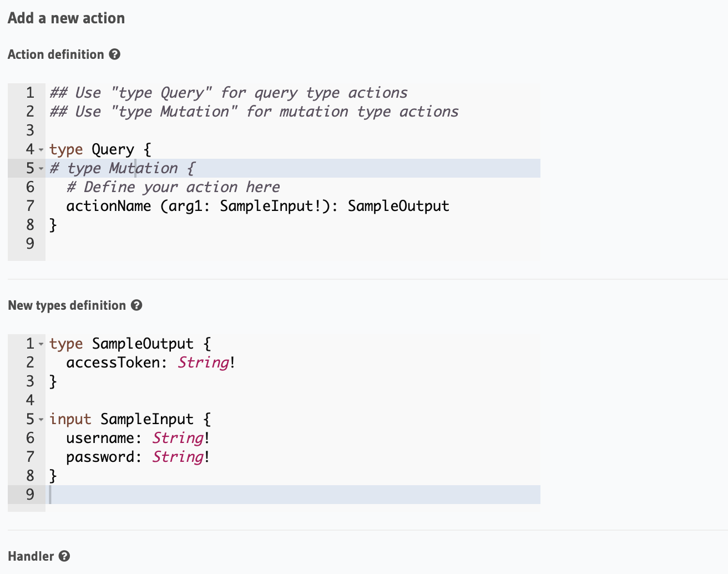
Task: Select line number 9 in the types editor
Action: tap(29, 494)
